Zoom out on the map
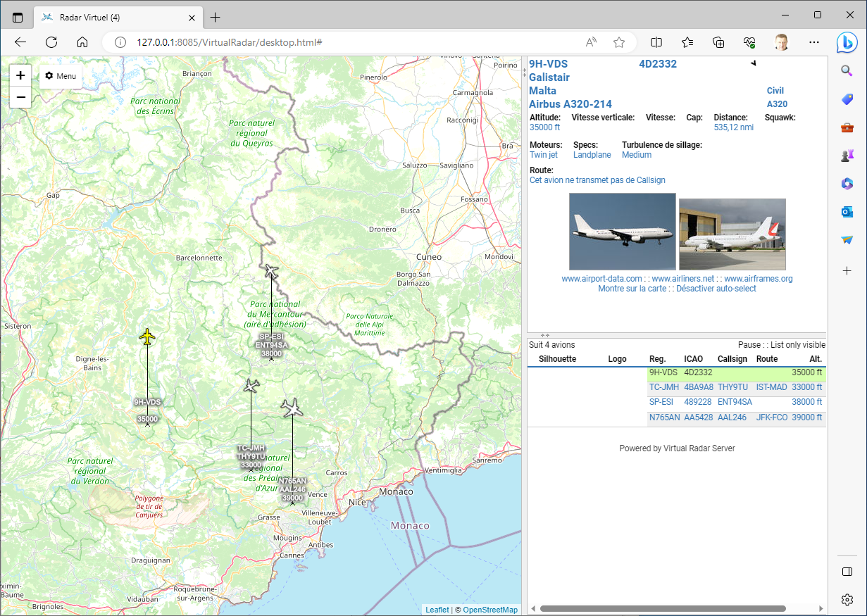This screenshot has width=867, height=616. (x=20, y=97)
